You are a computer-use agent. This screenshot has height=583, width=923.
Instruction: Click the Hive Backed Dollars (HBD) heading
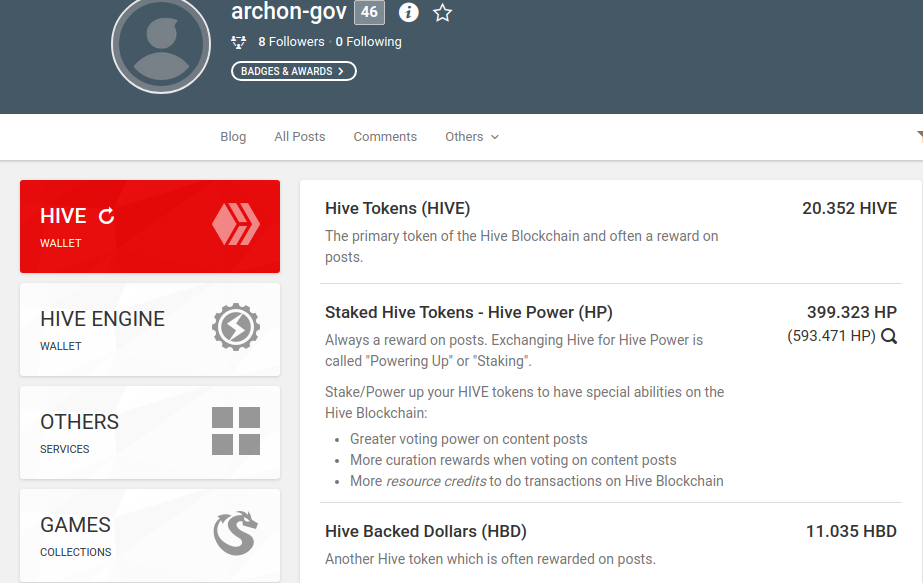[426, 531]
